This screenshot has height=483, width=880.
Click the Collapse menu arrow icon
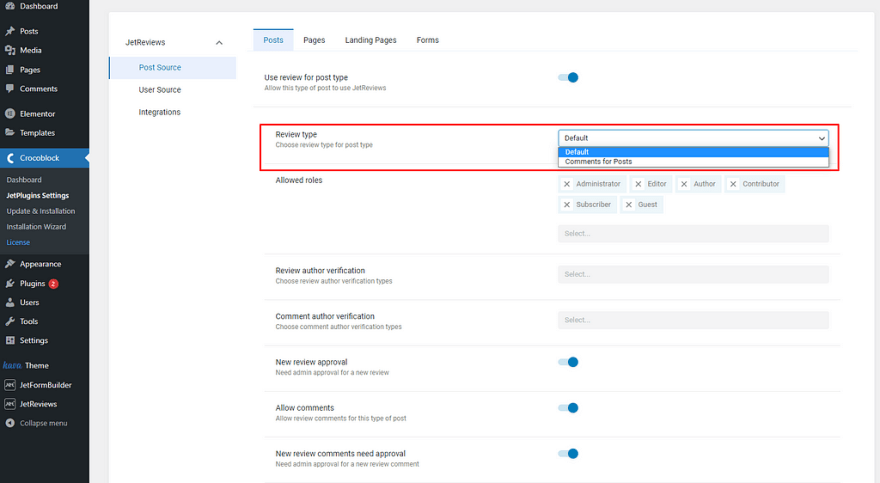pyautogui.click(x=10, y=423)
